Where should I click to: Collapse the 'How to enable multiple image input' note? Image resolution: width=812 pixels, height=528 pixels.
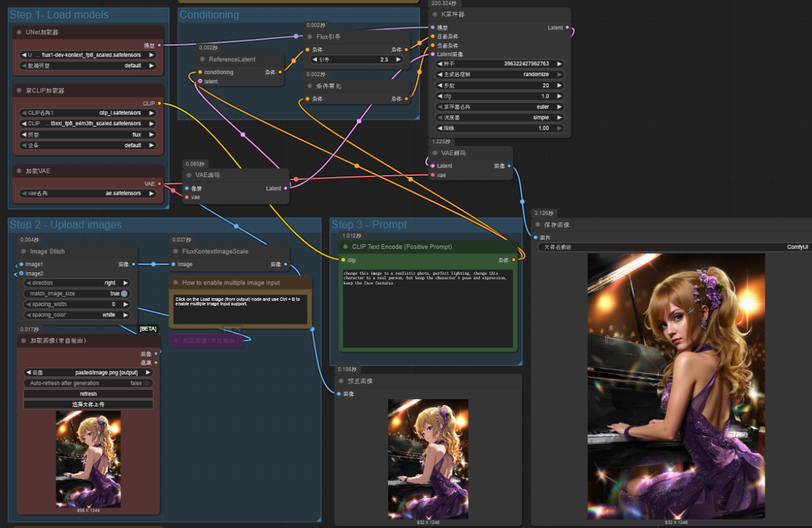pos(176,283)
